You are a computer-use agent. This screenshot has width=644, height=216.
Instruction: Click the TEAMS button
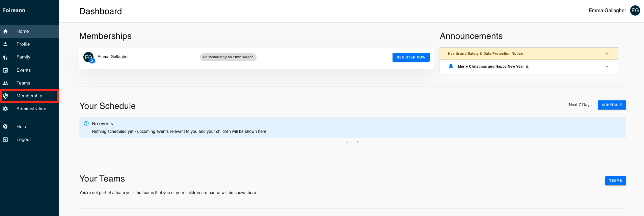coord(615,181)
